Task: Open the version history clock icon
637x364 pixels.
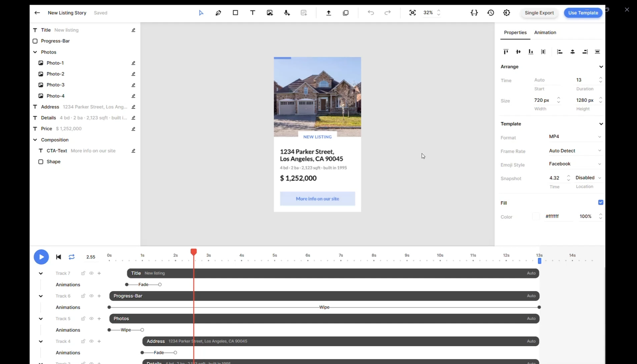Action: [x=490, y=13]
